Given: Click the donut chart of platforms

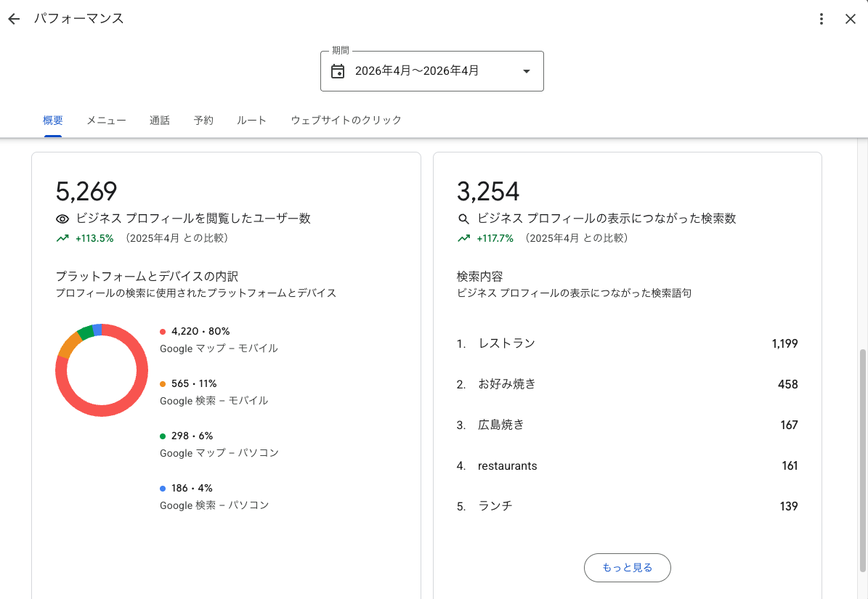Looking at the screenshot, I should pyautogui.click(x=102, y=370).
